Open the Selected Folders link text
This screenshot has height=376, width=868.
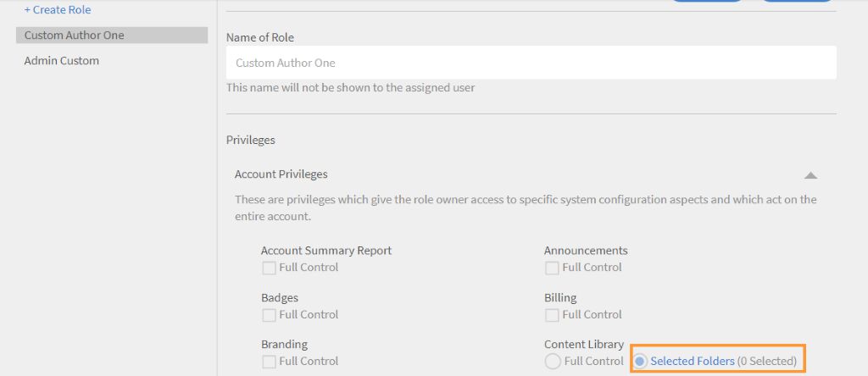[x=693, y=362]
